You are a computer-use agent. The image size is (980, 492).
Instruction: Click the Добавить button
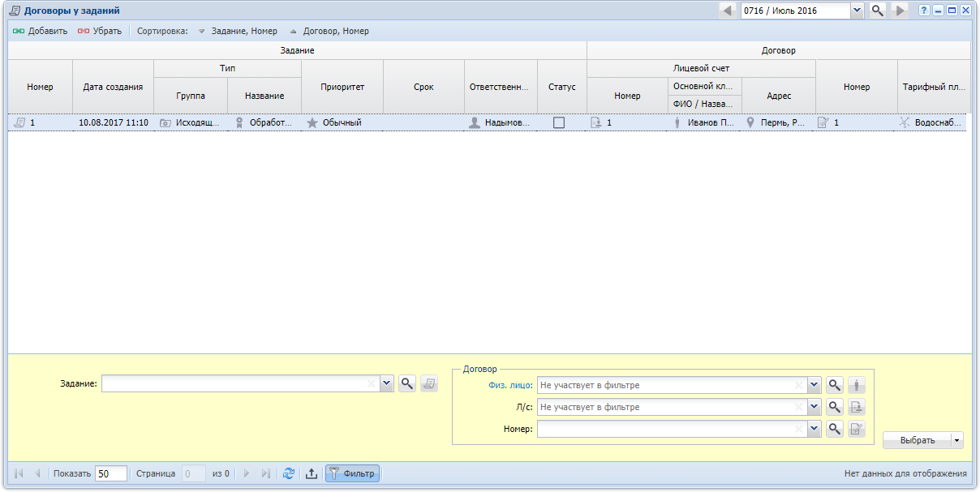click(x=40, y=31)
